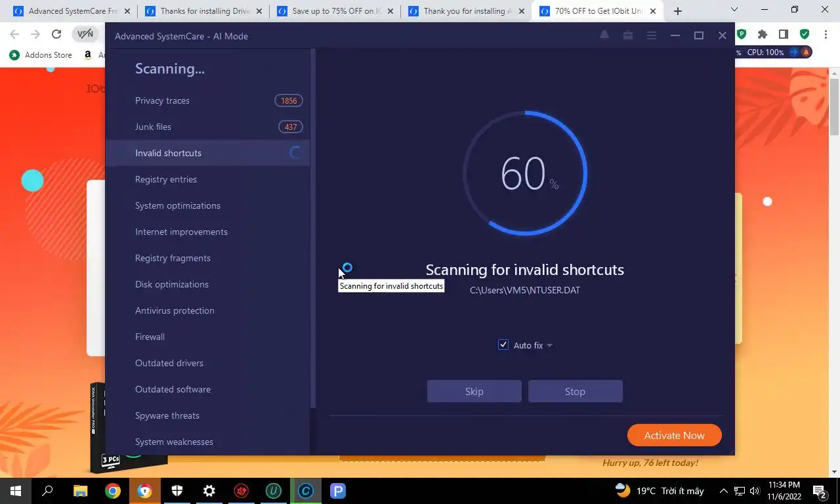Click the orange Activate Now button
The width and height of the screenshot is (840, 504).
(x=675, y=435)
